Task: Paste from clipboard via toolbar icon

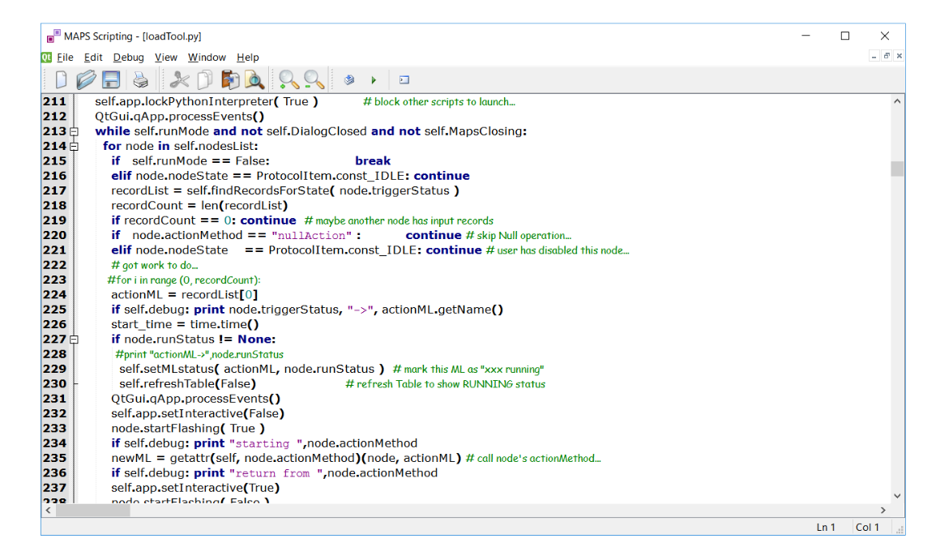Action: pos(230,79)
